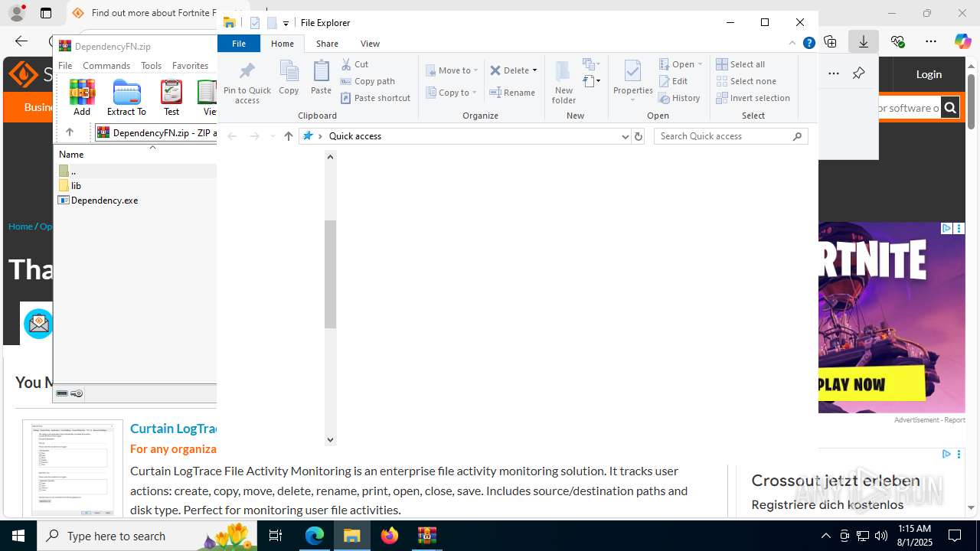Open Firefox from taskbar
980x551 pixels.
pos(390,536)
